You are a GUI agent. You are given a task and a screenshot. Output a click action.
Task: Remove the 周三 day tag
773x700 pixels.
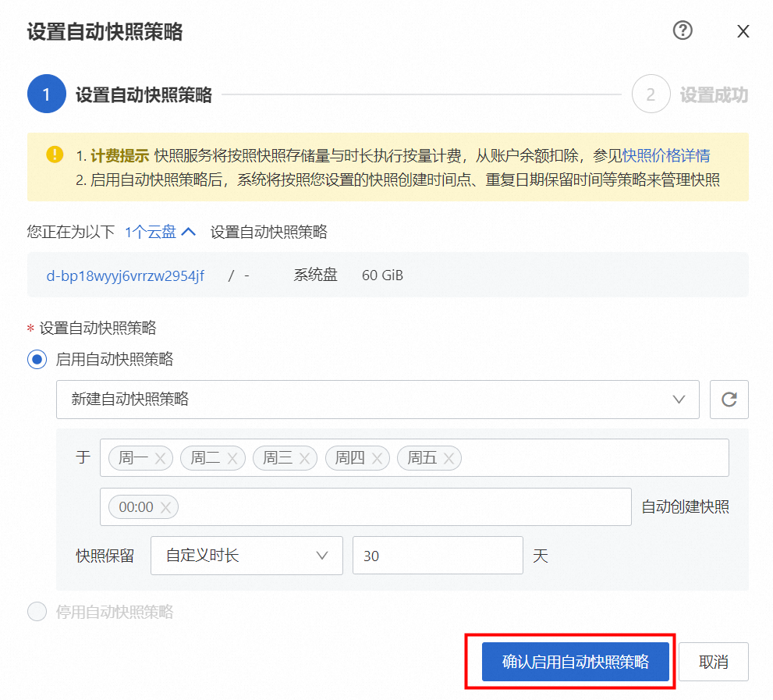[307, 458]
